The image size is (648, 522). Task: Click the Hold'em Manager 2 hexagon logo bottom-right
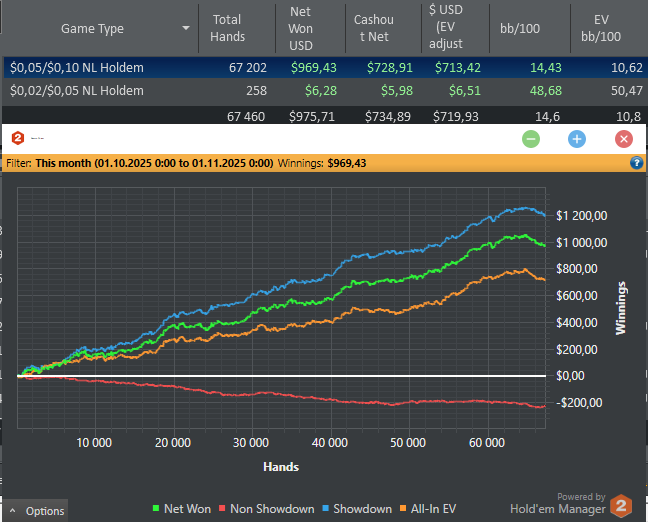pyautogui.click(x=621, y=505)
